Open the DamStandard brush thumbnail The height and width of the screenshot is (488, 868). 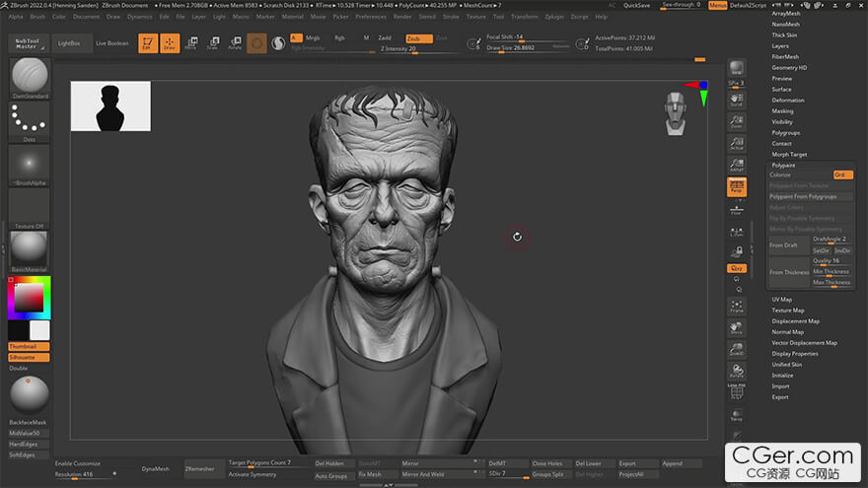pos(30,76)
